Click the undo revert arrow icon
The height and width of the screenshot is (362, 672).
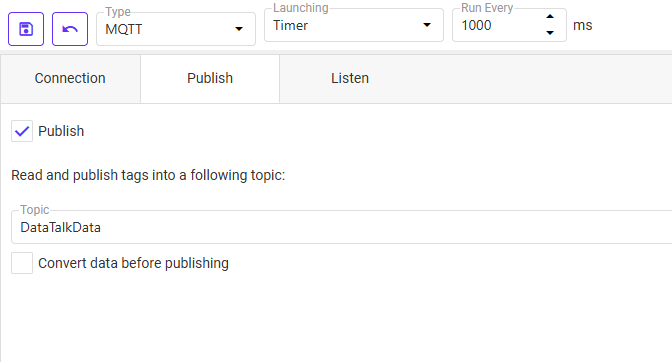[x=70, y=29]
